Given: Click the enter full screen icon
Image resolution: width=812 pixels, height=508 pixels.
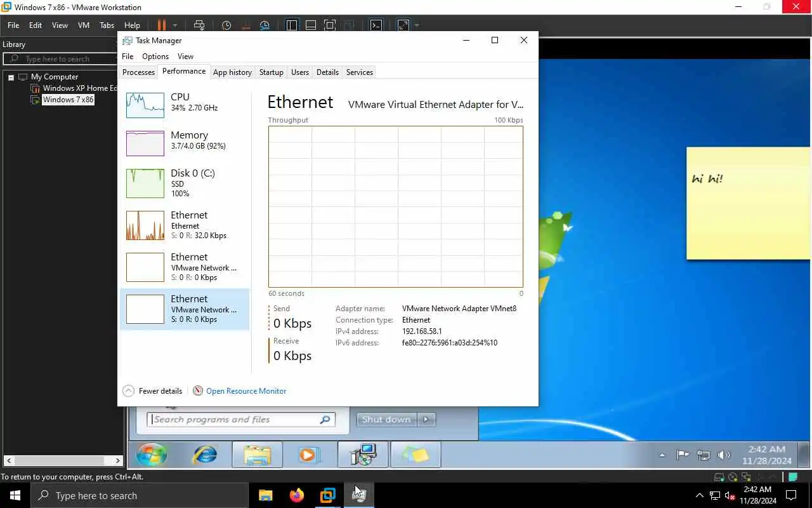Looking at the screenshot, I should tap(330, 25).
